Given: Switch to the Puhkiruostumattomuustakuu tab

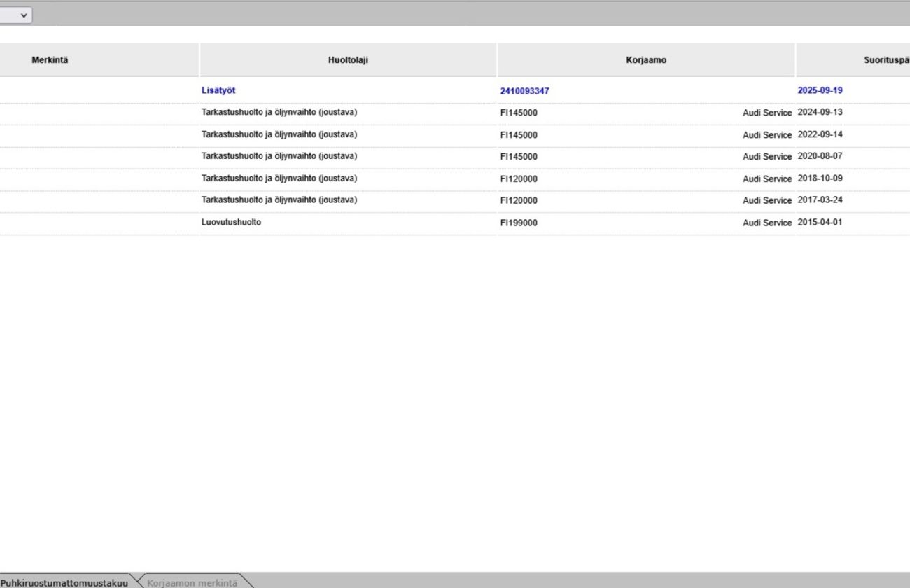Looking at the screenshot, I should pyautogui.click(x=64, y=582).
